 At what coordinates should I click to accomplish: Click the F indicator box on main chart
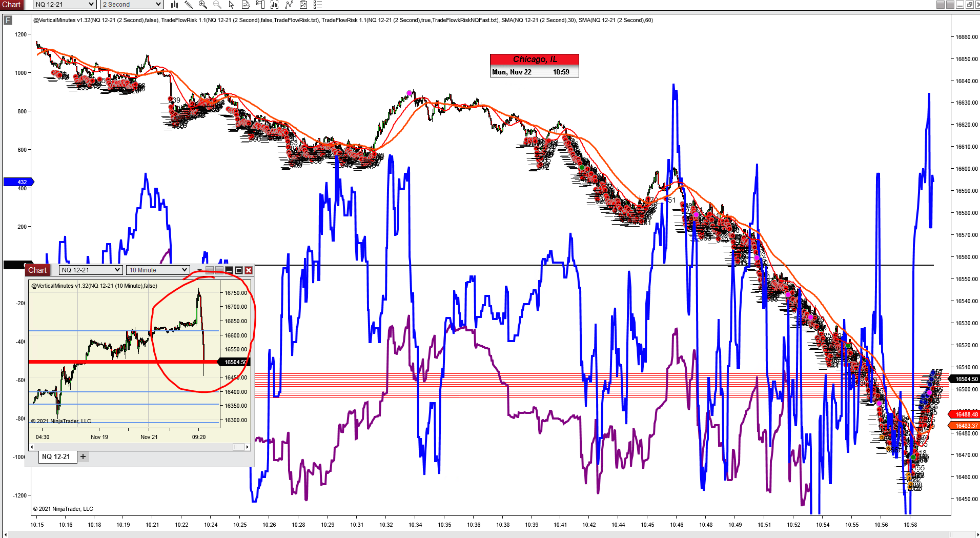click(x=8, y=21)
